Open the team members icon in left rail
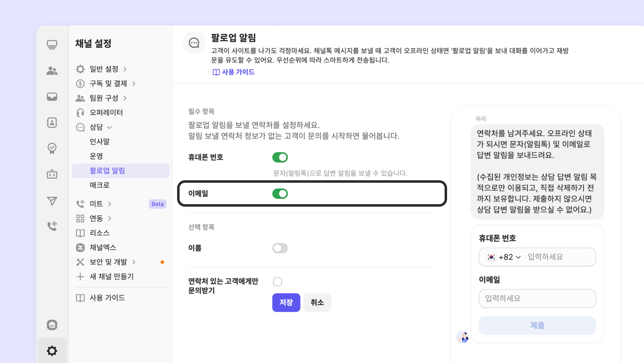This screenshot has width=644, height=363. (x=52, y=71)
